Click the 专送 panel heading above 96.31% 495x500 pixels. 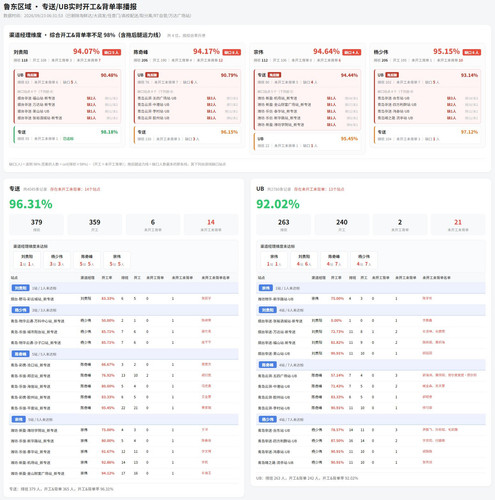pyautogui.click(x=15, y=189)
